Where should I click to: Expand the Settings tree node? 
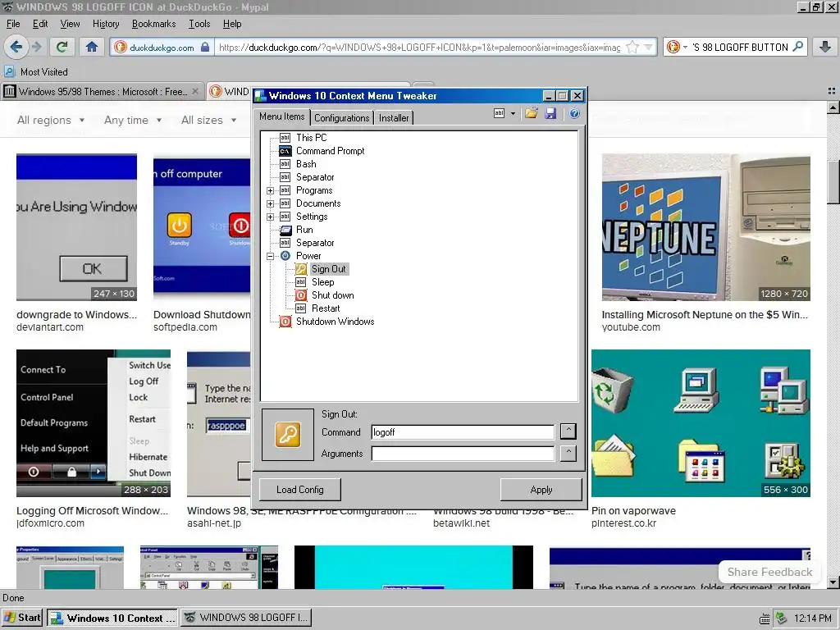271,217
